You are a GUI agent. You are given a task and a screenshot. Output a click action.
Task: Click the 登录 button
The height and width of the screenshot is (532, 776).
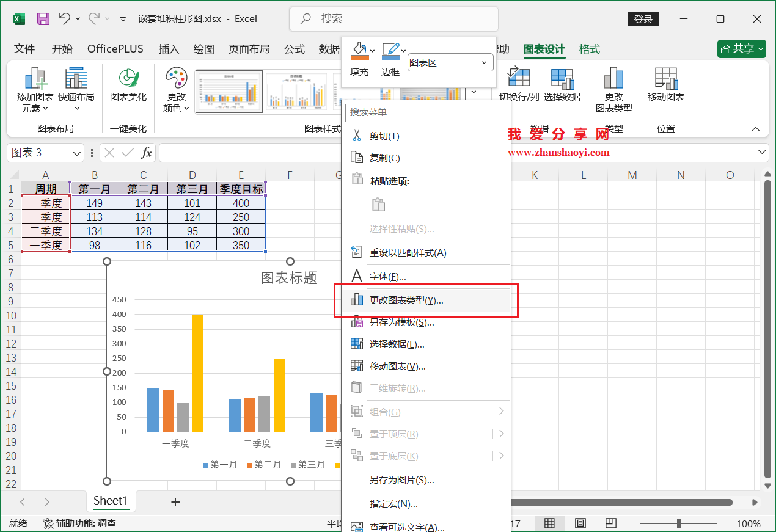tap(643, 19)
